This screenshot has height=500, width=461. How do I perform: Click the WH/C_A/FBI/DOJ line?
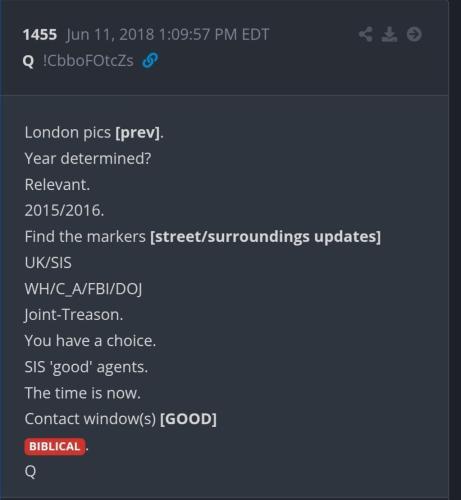83,289
